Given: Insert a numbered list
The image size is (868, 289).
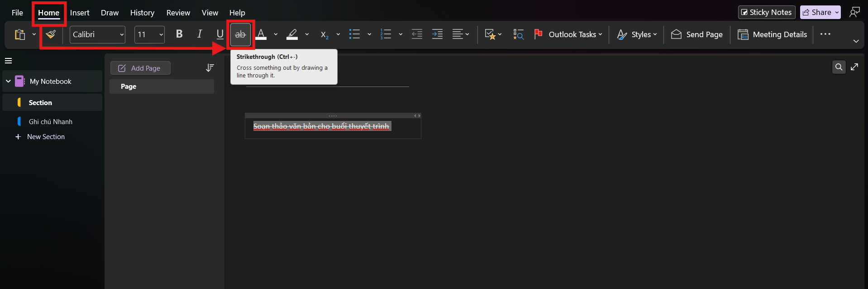Looking at the screenshot, I should click(x=386, y=34).
